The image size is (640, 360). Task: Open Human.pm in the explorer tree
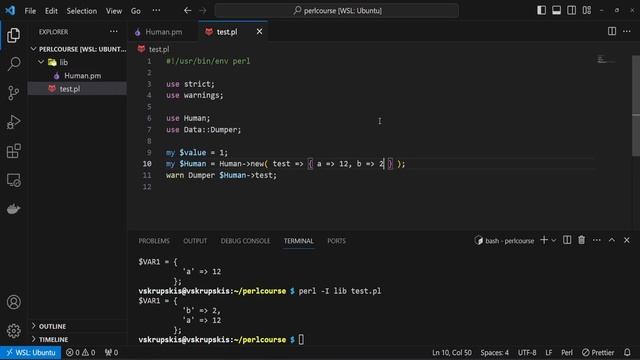pyautogui.click(x=78, y=76)
